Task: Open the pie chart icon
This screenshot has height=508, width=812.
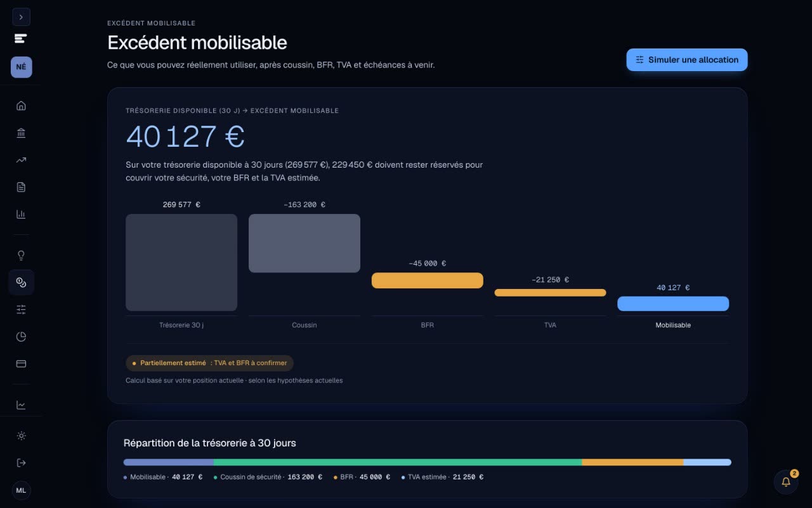Action: click(21, 337)
